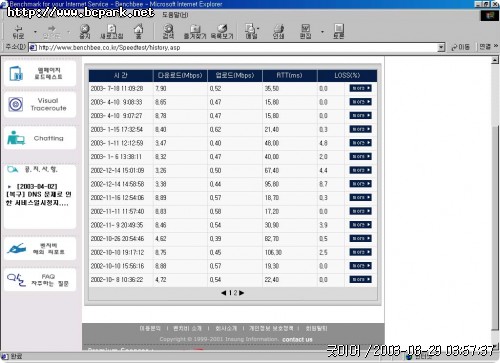
Task: Go back with the 뒤로 toolbar button
Action: click(19, 32)
